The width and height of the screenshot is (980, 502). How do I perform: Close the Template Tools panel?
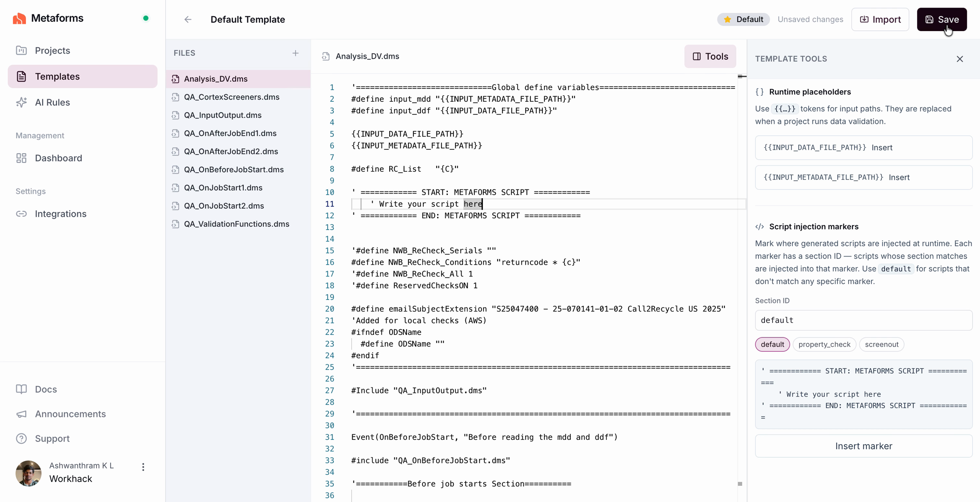[x=960, y=59]
